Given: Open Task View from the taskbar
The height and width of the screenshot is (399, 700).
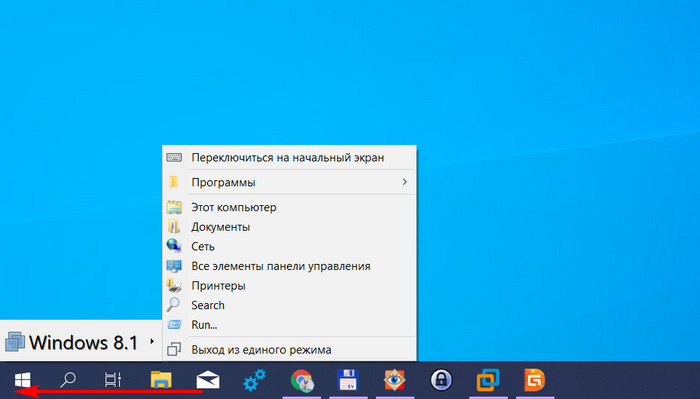Looking at the screenshot, I should point(113,380).
